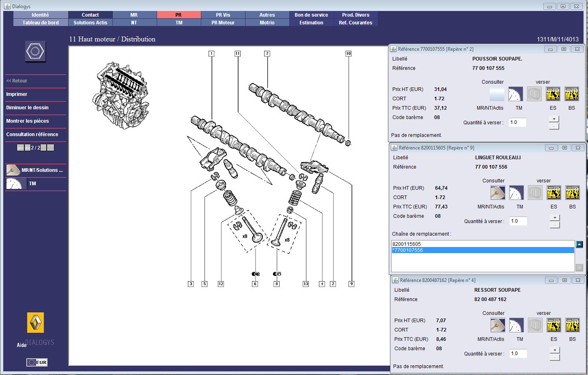Click BS icon in LINGUET ROULEAU window
588x375 pixels.
pyautogui.click(x=573, y=193)
